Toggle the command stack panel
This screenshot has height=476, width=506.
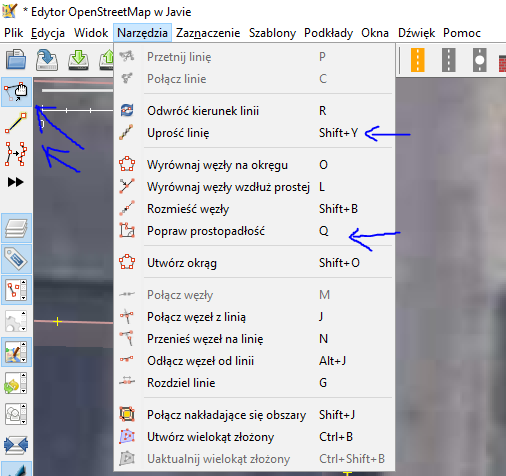tap(16, 383)
